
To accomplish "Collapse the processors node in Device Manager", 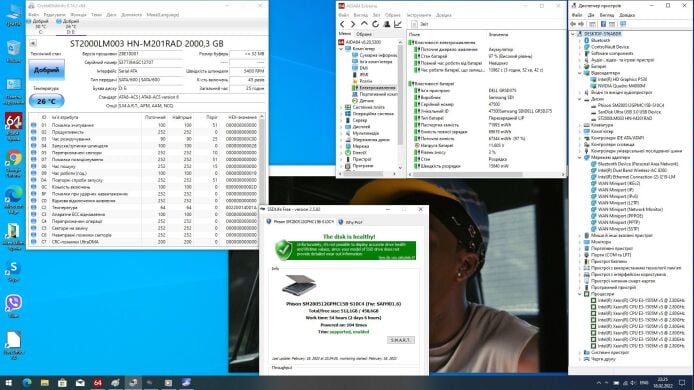I will coord(580,293).
